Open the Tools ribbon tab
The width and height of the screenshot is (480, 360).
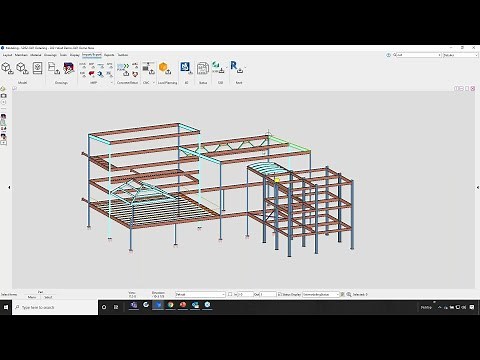pos(63,55)
